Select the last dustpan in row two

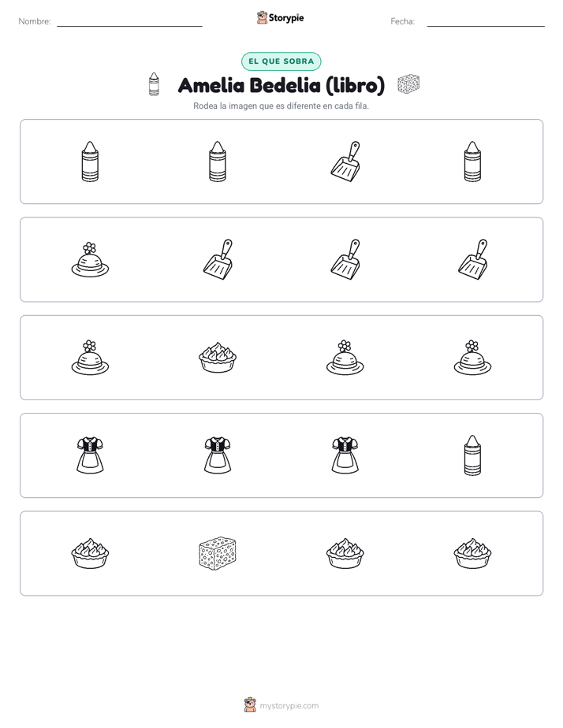coord(472,259)
